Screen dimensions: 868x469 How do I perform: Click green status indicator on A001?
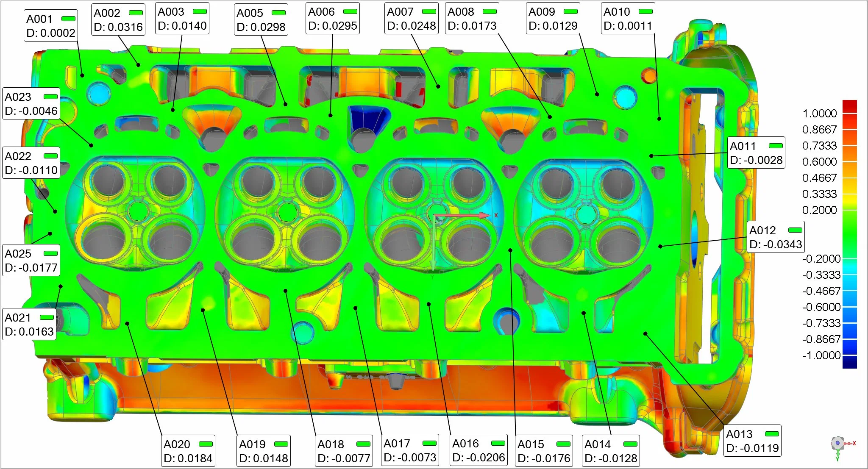coord(68,19)
